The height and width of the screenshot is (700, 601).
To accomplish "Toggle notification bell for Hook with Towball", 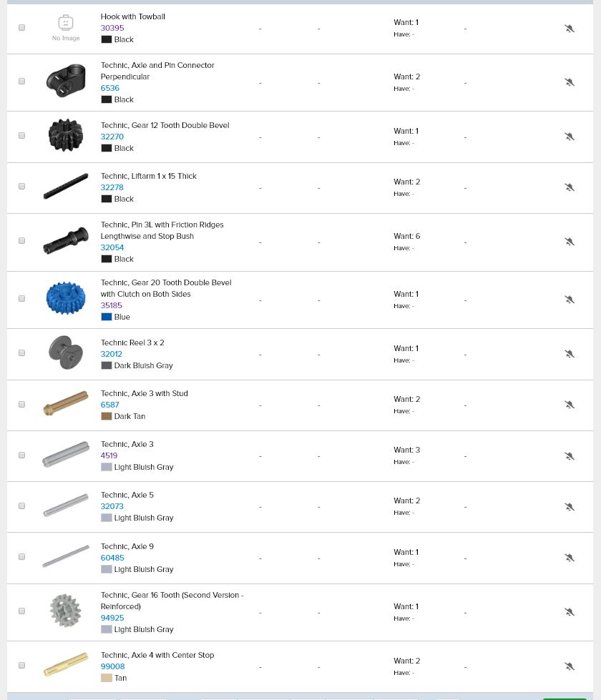I will [x=570, y=29].
